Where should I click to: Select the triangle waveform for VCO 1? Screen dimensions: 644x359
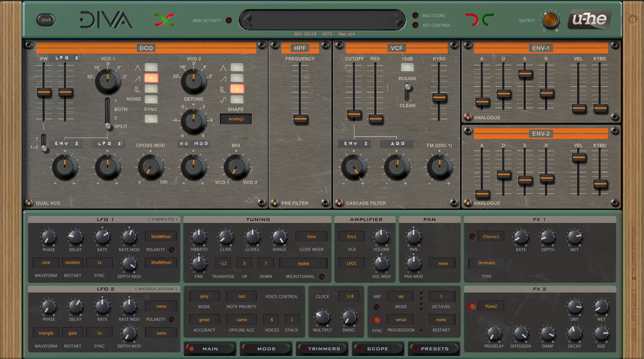click(151, 67)
